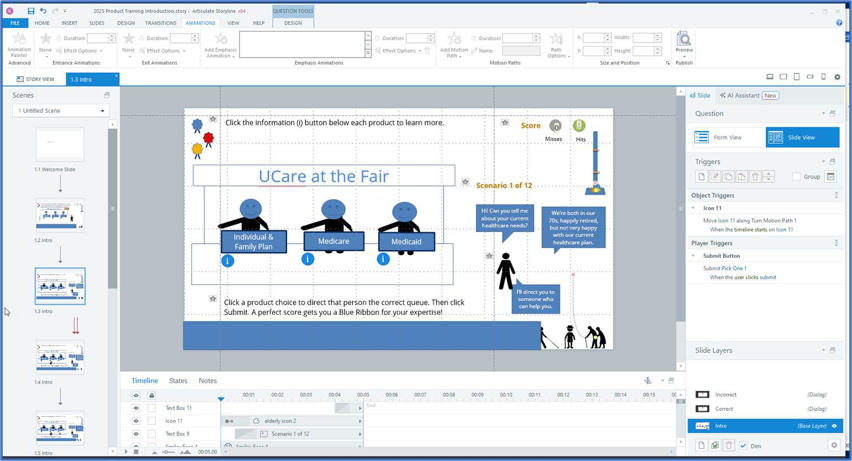Click the edit trigger icon
852x461 pixels.
click(x=715, y=177)
